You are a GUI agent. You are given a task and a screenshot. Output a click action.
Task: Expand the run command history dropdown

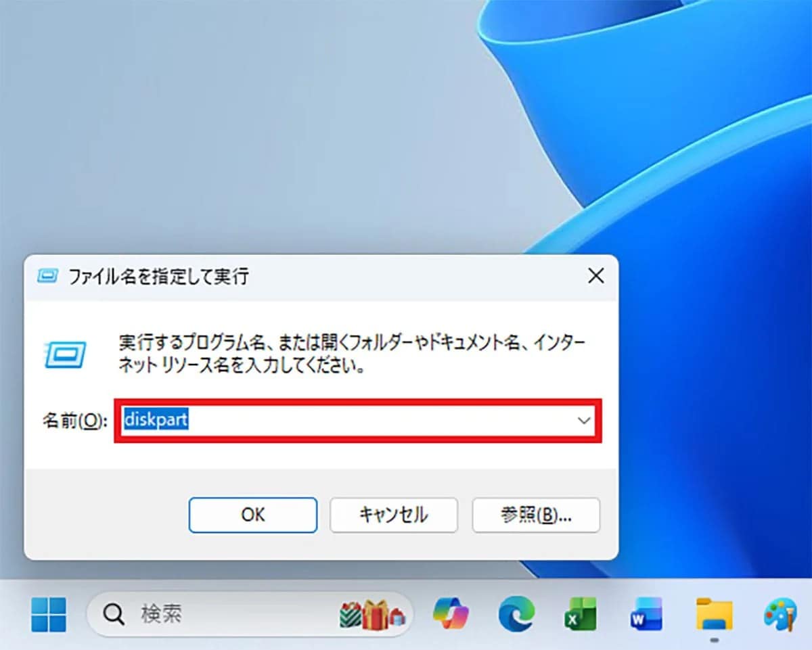click(x=583, y=421)
